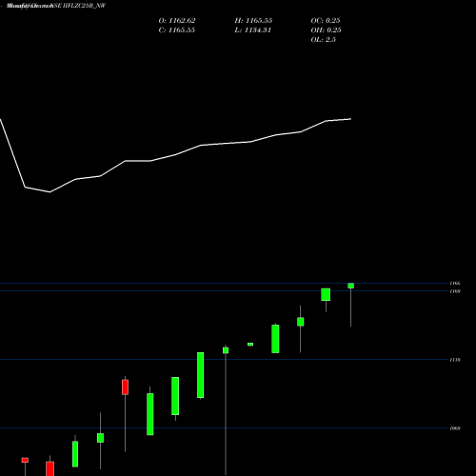The height and width of the screenshot is (476, 476).
Task: Click the close value C: 1165.55
Action: 176,30
